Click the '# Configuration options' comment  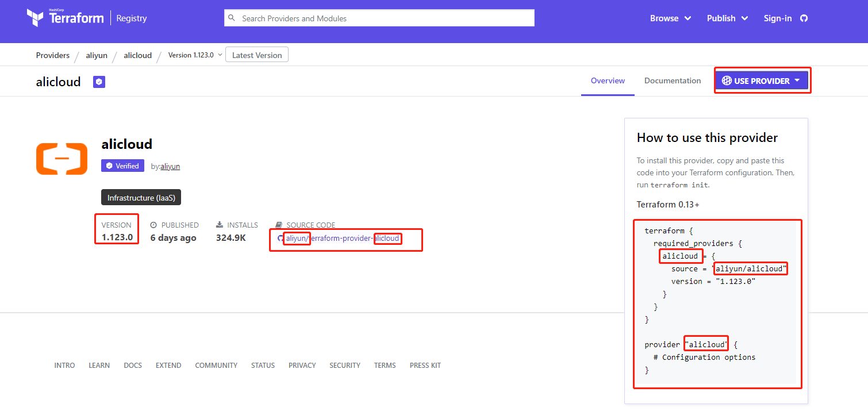pyautogui.click(x=705, y=357)
